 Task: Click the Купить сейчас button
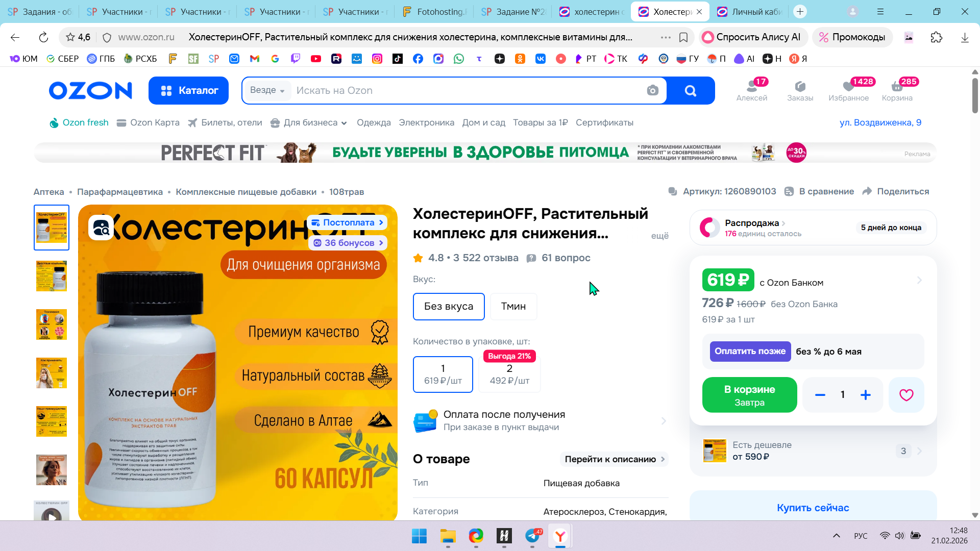tap(813, 508)
